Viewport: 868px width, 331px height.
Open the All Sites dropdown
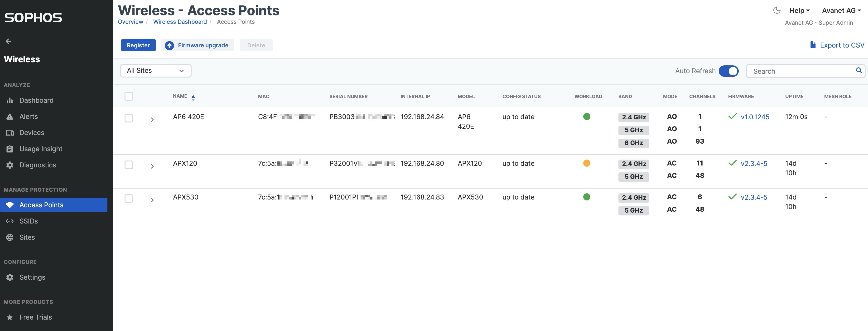[x=156, y=71]
